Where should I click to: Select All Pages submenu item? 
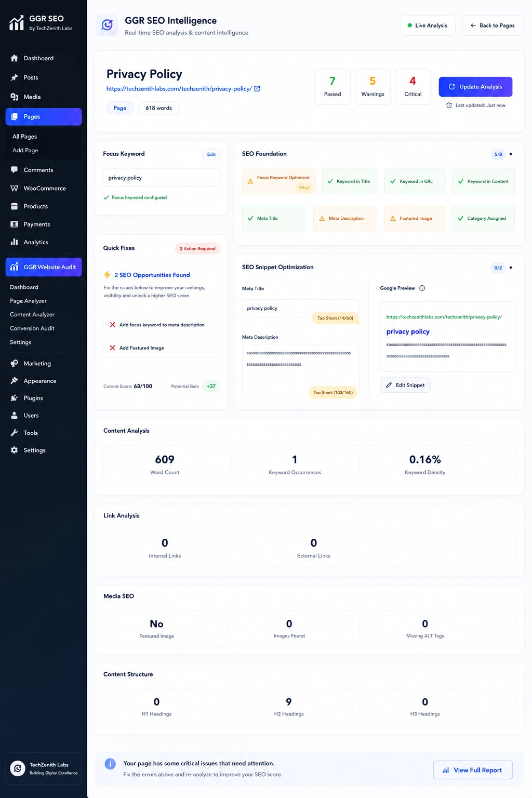pos(25,137)
